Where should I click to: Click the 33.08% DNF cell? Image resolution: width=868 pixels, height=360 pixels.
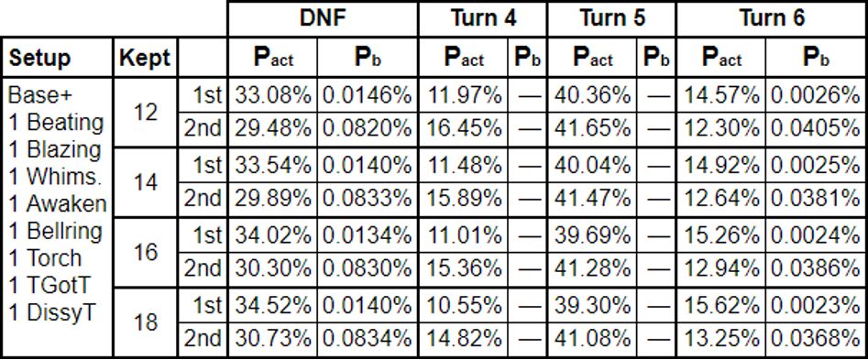point(272,95)
